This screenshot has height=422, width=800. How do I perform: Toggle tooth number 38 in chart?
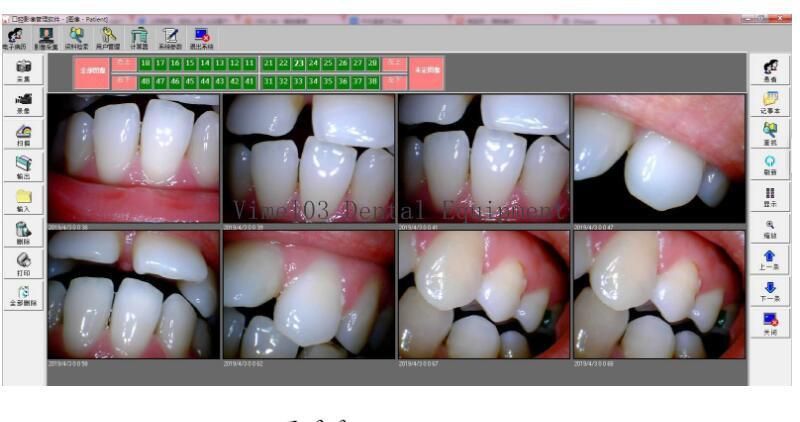tap(372, 82)
